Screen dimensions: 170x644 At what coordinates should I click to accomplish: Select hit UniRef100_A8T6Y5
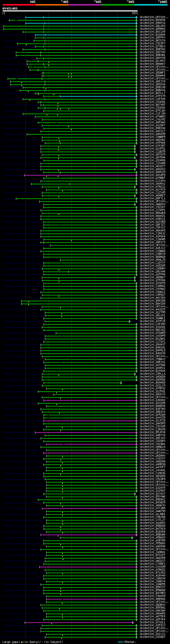(152, 155)
